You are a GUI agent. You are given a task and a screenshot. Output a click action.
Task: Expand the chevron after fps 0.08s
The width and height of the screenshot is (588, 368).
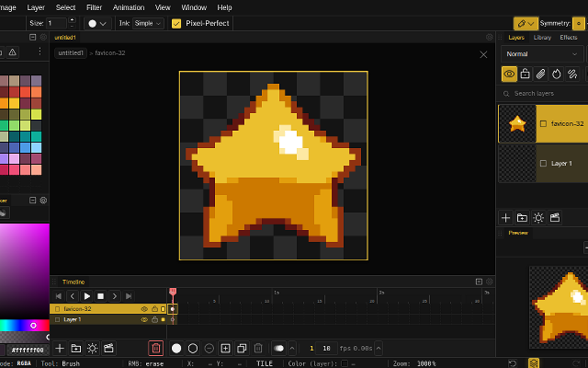point(379,349)
